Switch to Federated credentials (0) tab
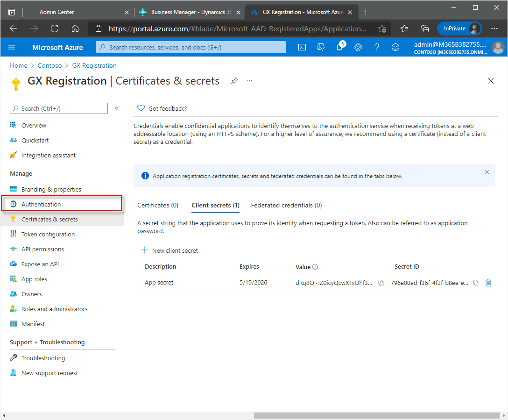The height and width of the screenshot is (420, 508). pos(286,205)
